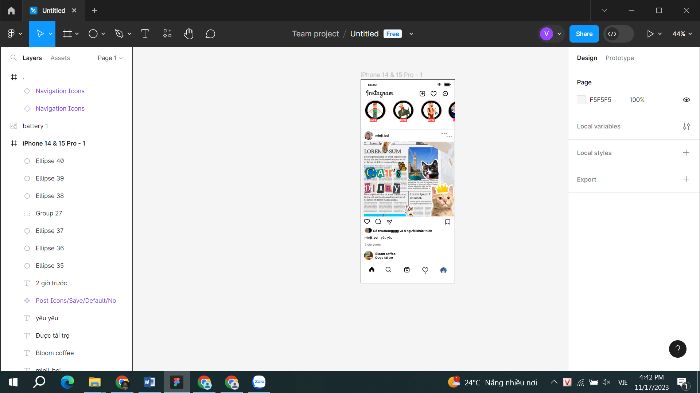
Task: Toggle Dev Mode switch
Action: (x=618, y=34)
